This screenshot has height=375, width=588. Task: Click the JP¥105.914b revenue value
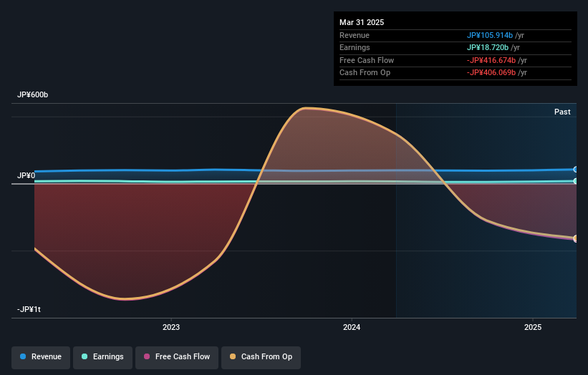(490, 35)
